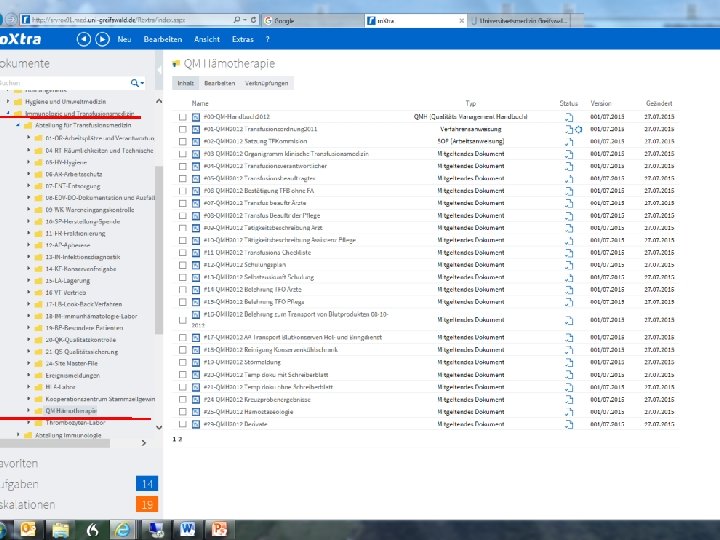Click tree scroll-down arrow
This screenshot has height=540, width=720.
pos(159,428)
